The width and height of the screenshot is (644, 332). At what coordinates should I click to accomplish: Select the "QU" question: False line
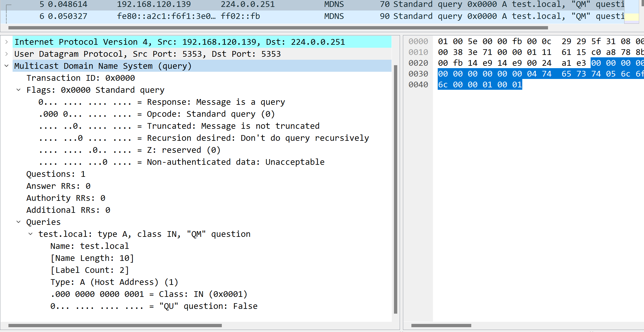coord(154,306)
